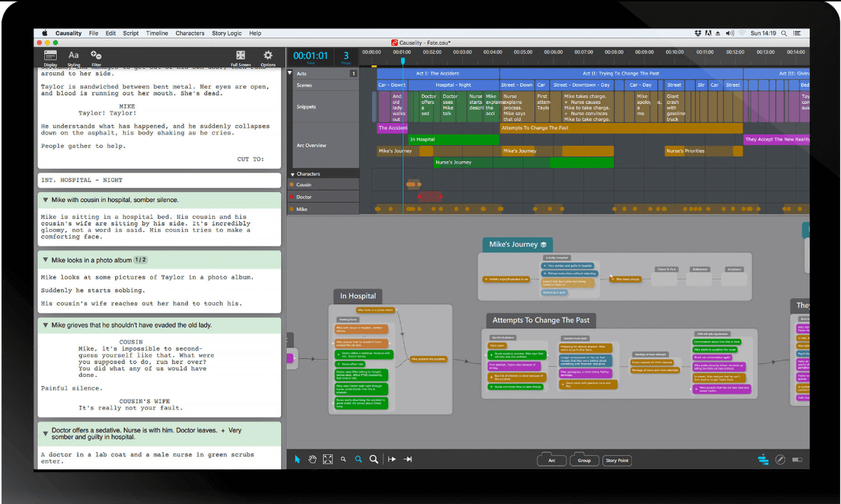Click the Arc button

click(551, 461)
